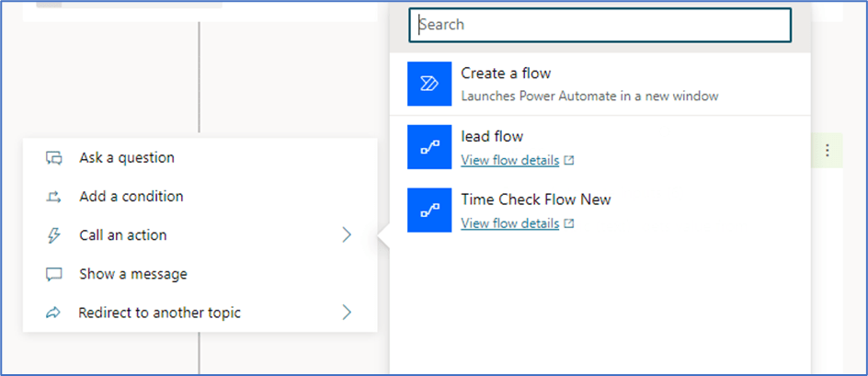
Task: Expand the Redirect to another topic chevron
Action: (347, 313)
